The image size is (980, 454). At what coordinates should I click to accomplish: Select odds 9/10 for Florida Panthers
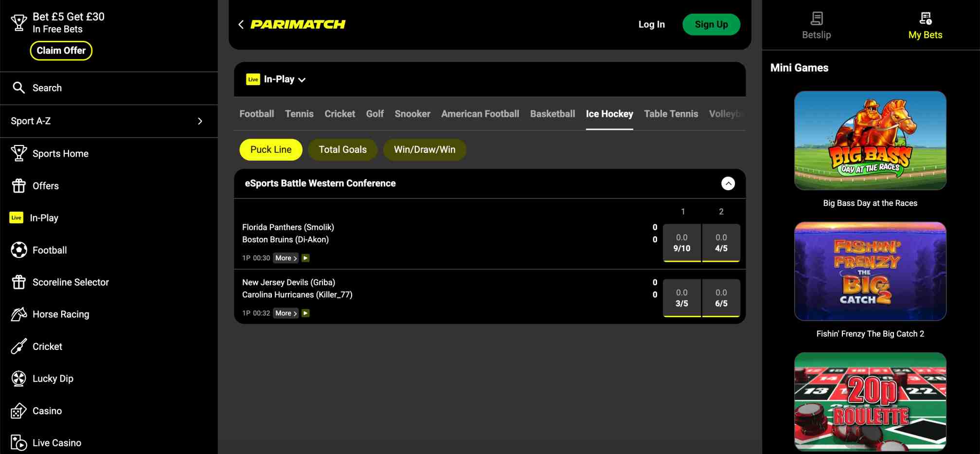click(682, 242)
